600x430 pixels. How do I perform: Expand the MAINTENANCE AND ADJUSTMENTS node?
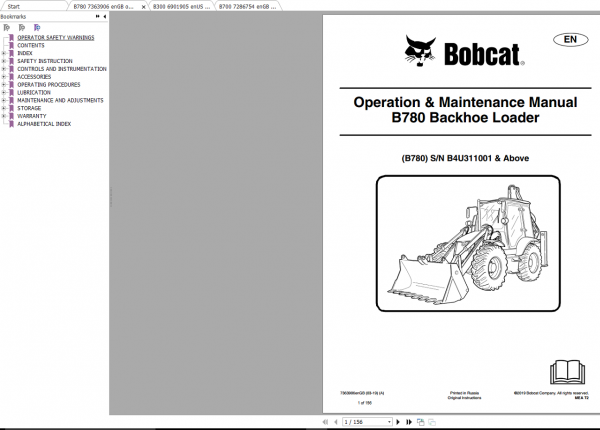click(x=3, y=100)
